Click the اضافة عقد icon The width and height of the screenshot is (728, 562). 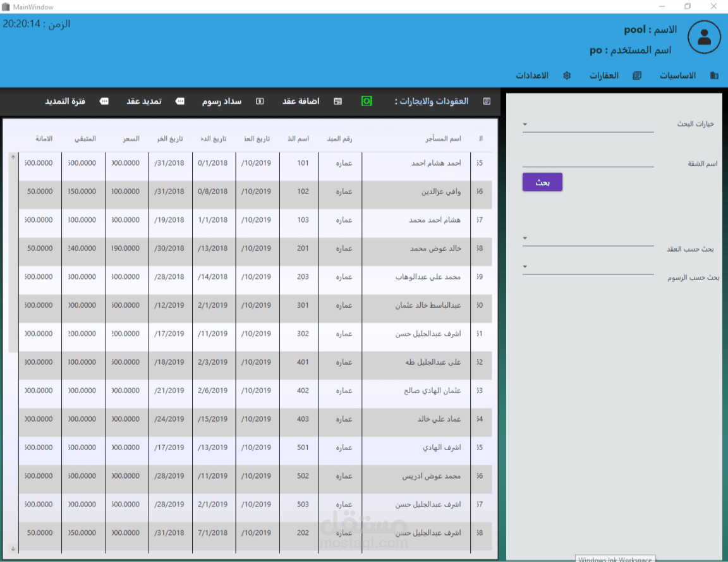pos(337,101)
